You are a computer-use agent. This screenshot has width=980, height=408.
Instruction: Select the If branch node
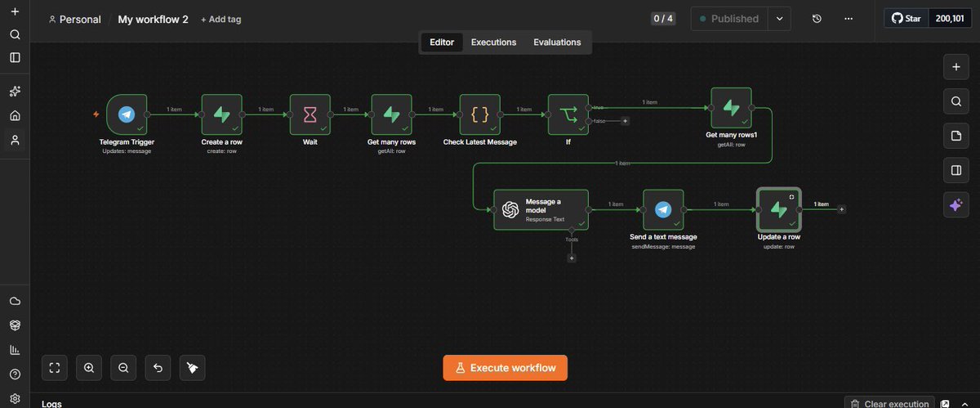[x=568, y=114]
